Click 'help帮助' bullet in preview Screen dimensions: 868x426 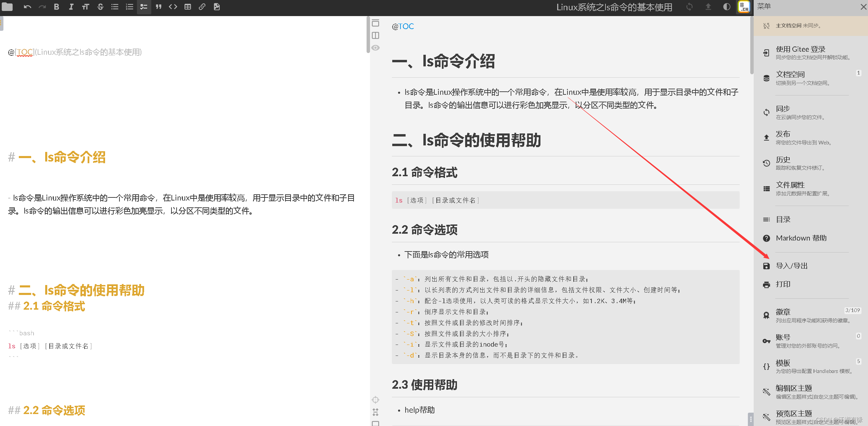[x=420, y=410]
